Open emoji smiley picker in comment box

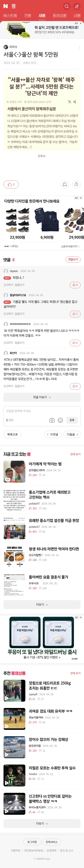(x=60, y=420)
